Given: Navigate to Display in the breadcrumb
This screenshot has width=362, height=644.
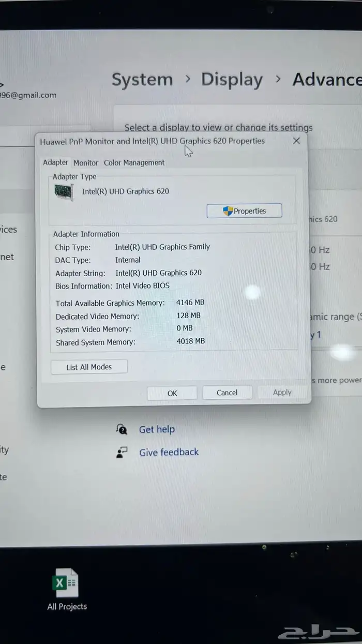Looking at the screenshot, I should coord(232,80).
